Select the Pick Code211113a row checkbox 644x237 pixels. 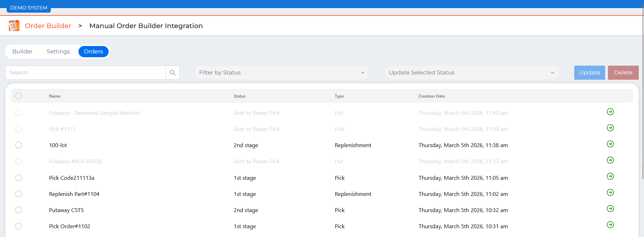coord(19,178)
